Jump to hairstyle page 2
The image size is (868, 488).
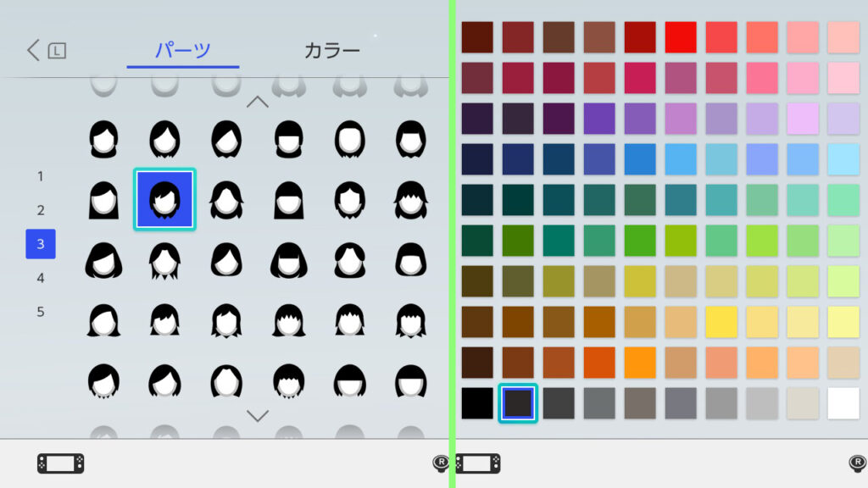41,210
